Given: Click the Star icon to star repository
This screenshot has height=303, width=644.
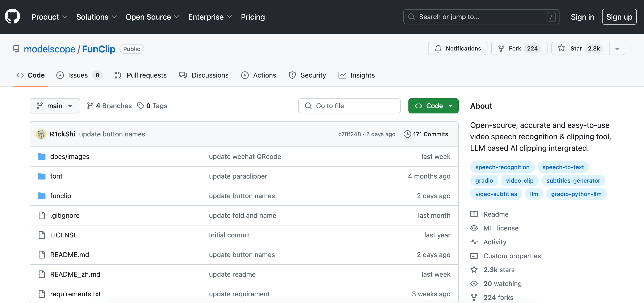Looking at the screenshot, I should (x=561, y=48).
